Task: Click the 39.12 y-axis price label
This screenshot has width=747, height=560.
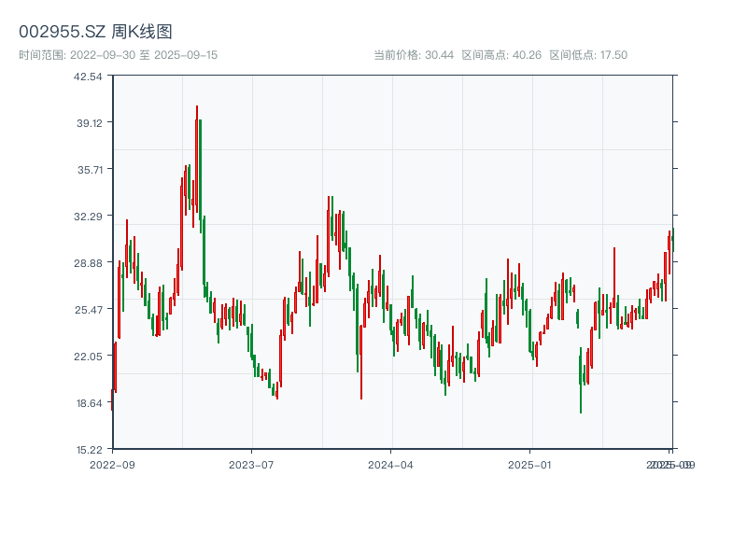Action: 88,123
